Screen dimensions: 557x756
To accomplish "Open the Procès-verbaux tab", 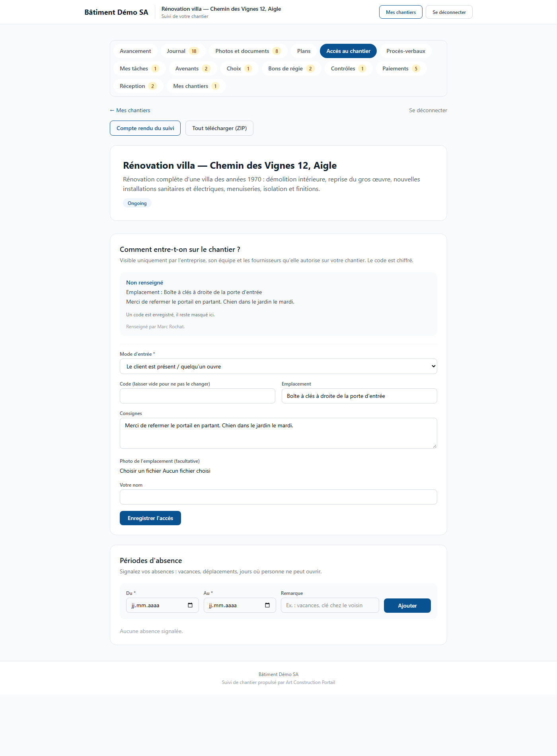I will coord(406,51).
